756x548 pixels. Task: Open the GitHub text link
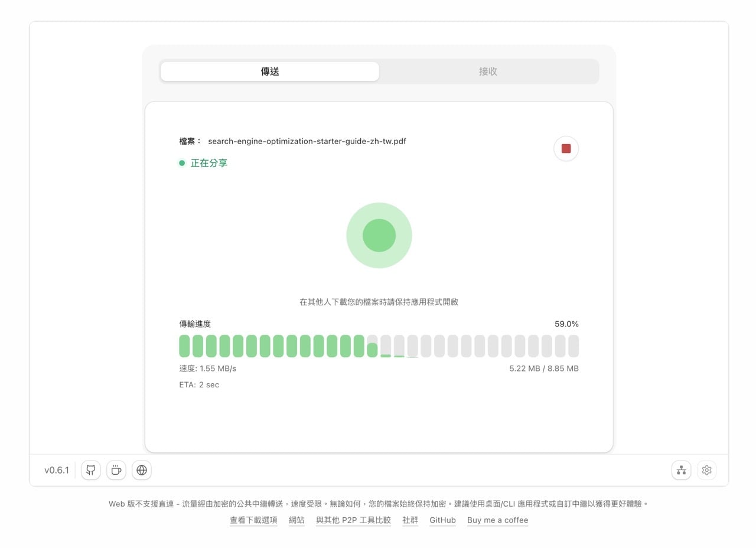coord(442,520)
